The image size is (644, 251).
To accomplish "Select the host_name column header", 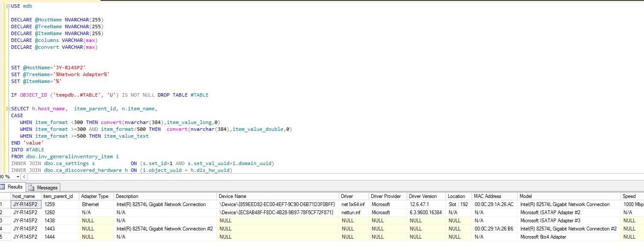I will [26, 196].
